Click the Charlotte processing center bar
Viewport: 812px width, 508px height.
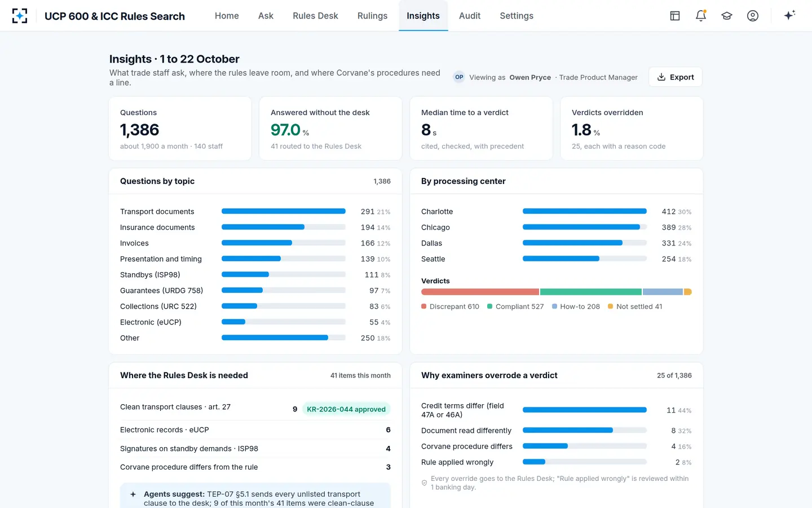(x=585, y=212)
